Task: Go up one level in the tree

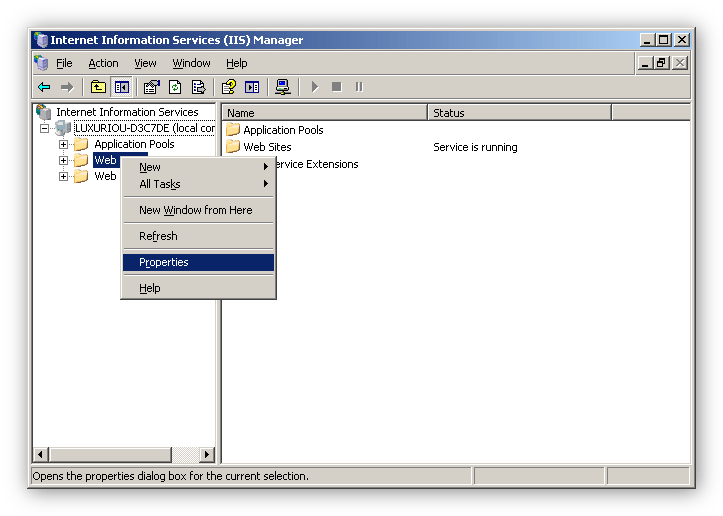Action: click(x=98, y=87)
